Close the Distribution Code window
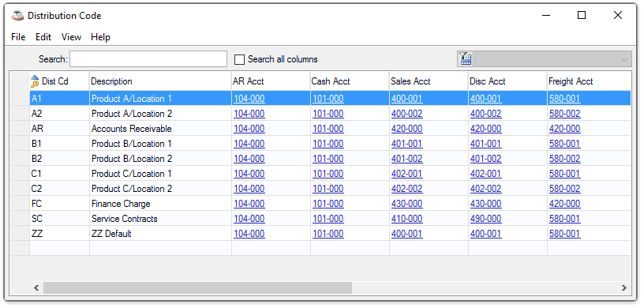The image size is (644, 308). [x=618, y=16]
